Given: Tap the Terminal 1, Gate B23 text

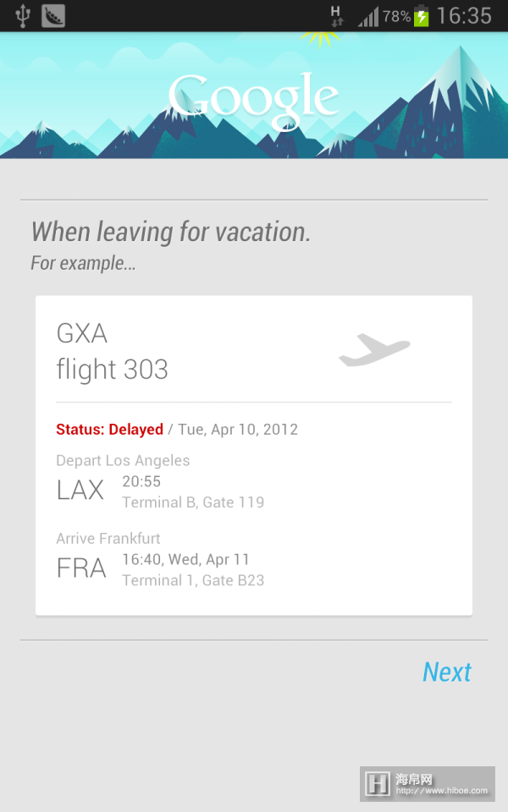Looking at the screenshot, I should coord(193,580).
